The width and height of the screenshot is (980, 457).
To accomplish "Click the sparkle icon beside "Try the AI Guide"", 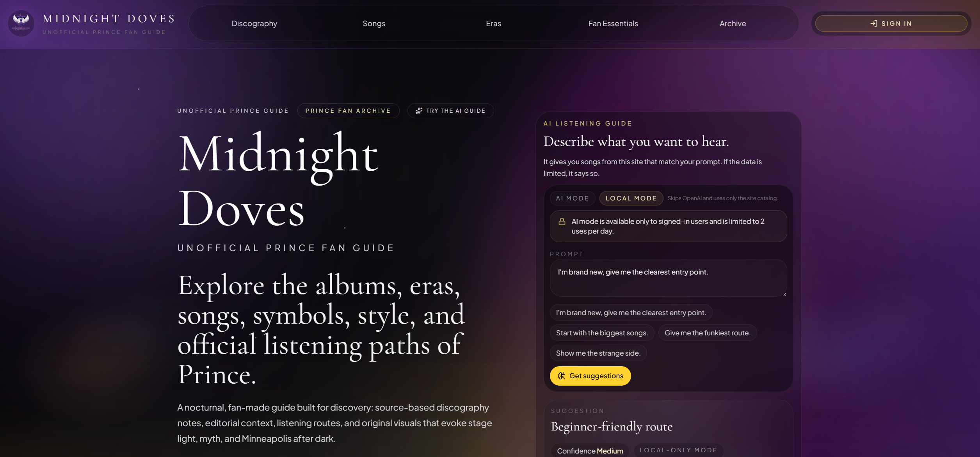I will (419, 110).
